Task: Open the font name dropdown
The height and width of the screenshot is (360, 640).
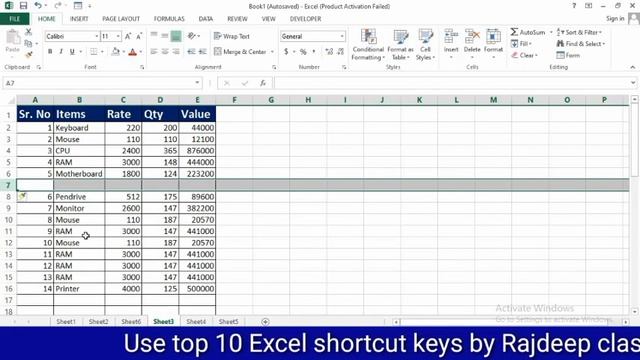Action: tap(97, 36)
